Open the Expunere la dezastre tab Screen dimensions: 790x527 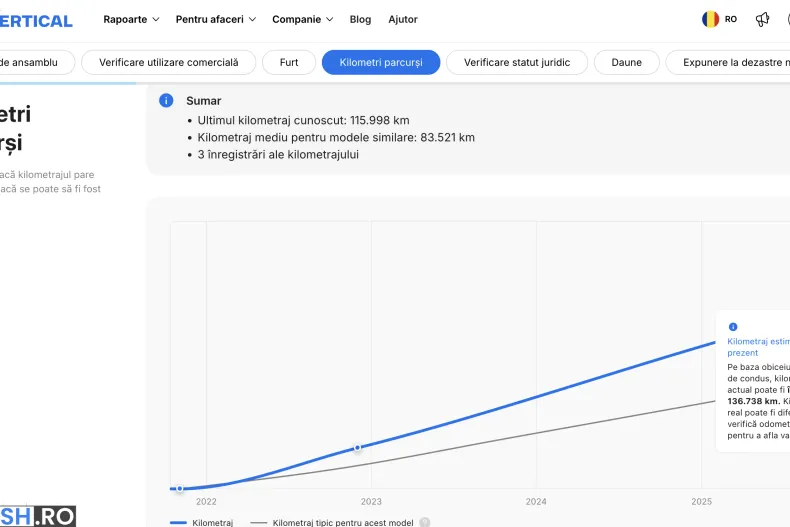pos(728,62)
